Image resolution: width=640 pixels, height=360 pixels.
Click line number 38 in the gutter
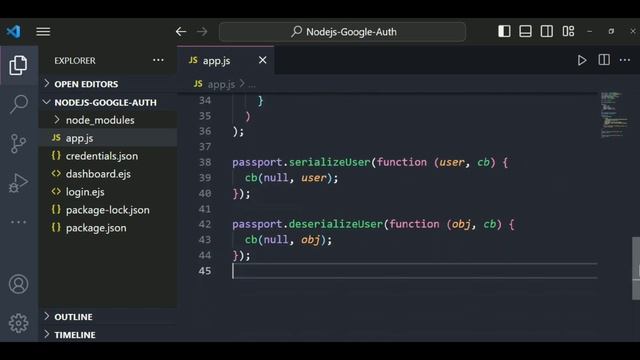(205, 162)
